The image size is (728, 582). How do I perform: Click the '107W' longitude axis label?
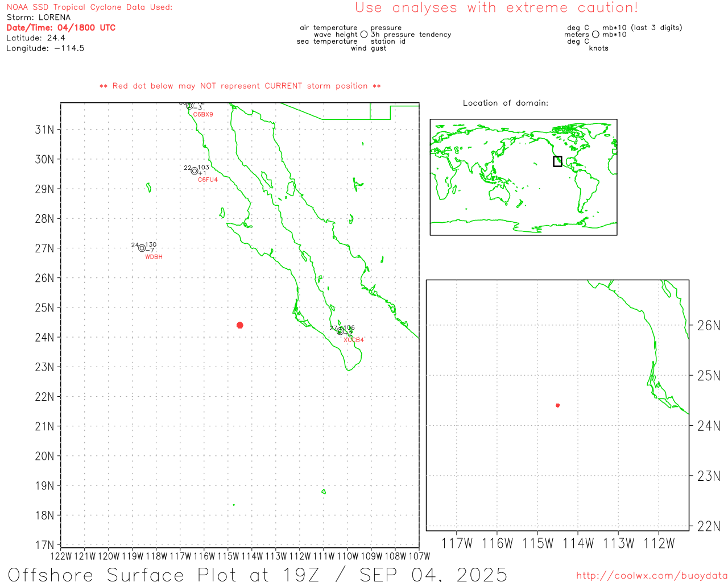(419, 556)
